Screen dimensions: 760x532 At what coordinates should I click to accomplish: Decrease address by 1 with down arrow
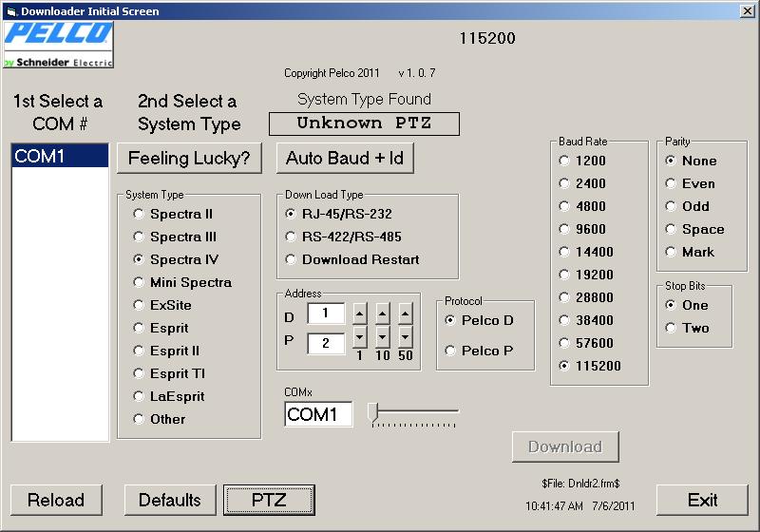[360, 336]
